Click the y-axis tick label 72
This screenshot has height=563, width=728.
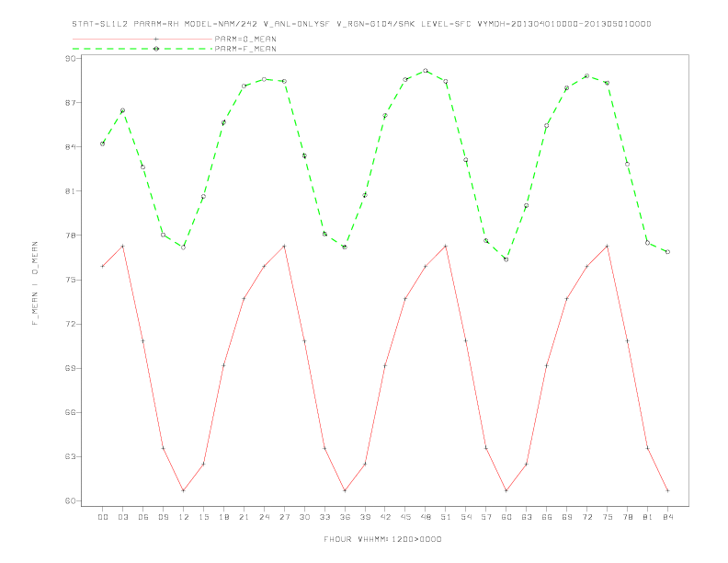(x=71, y=324)
